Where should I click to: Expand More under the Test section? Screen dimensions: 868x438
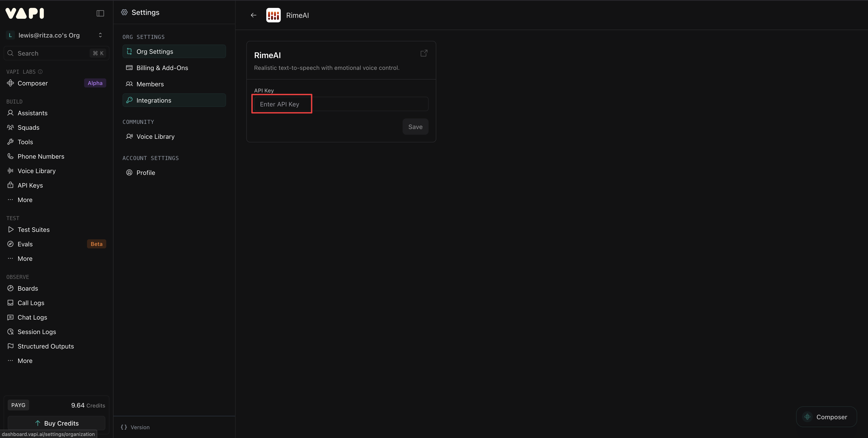(25, 258)
